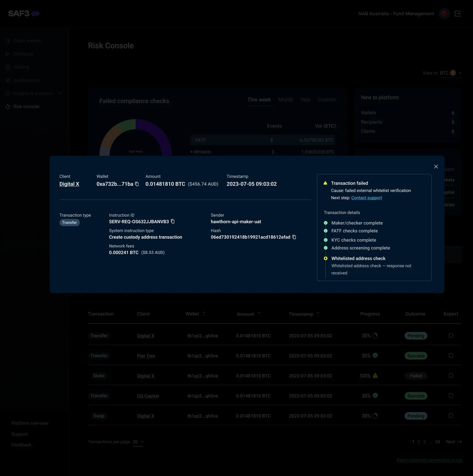Screen dimensions: 473x476
Task: Click the Transfer transaction type badge
Action: (69, 223)
